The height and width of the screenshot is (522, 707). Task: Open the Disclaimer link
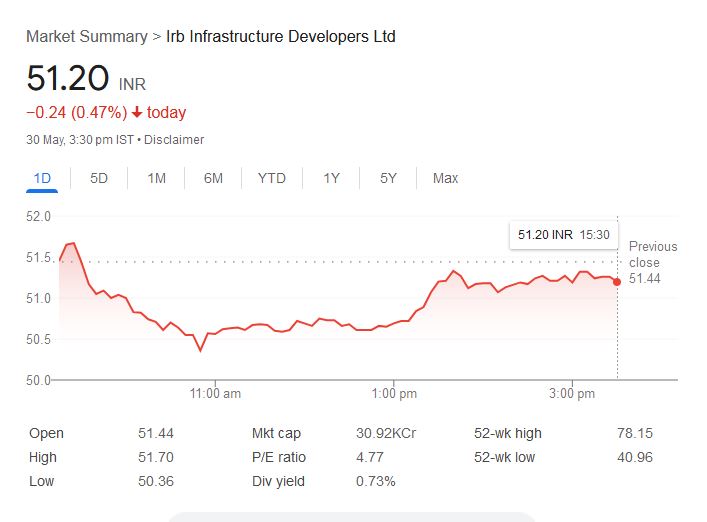point(174,140)
